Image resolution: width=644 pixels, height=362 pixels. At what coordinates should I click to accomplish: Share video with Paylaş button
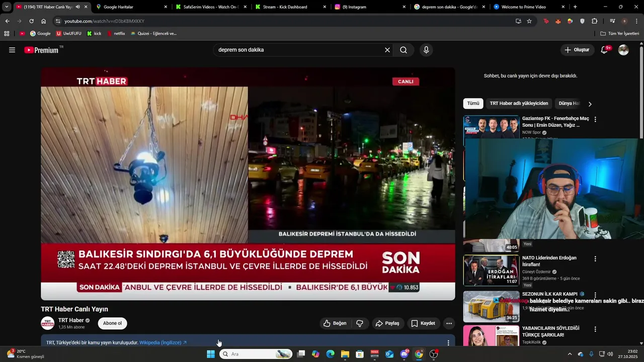coord(387,323)
